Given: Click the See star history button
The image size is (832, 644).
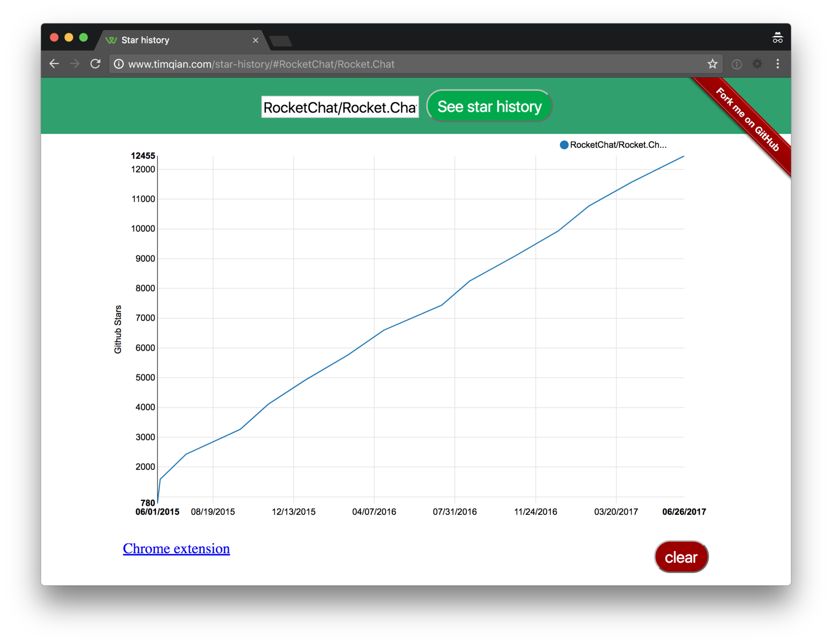Looking at the screenshot, I should tap(489, 106).
